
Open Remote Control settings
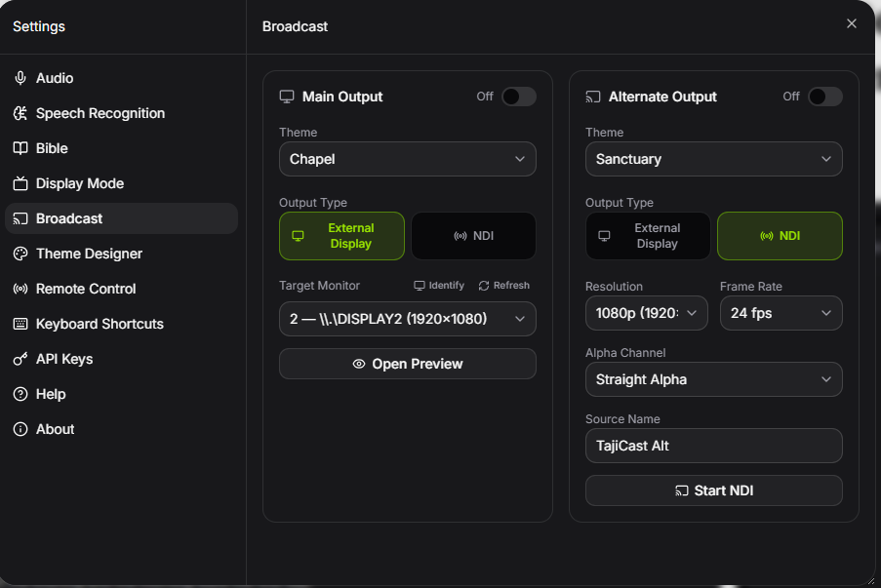pyautogui.click(x=121, y=289)
